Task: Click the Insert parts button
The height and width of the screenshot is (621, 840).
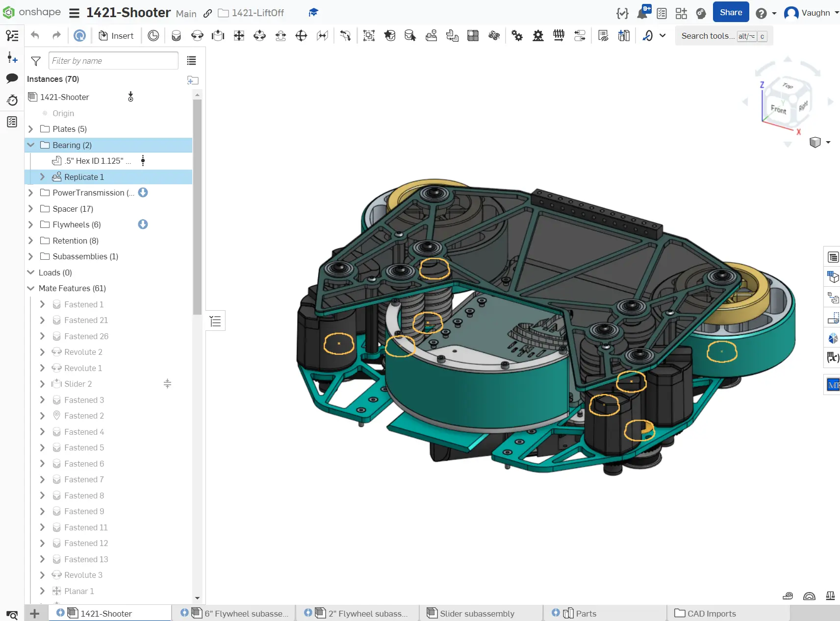Action: click(116, 36)
